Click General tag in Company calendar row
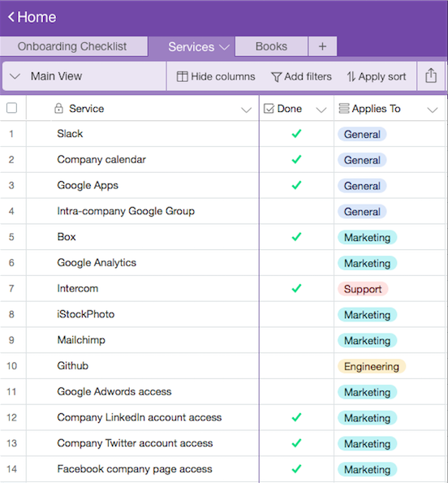The image size is (448, 483). (362, 160)
